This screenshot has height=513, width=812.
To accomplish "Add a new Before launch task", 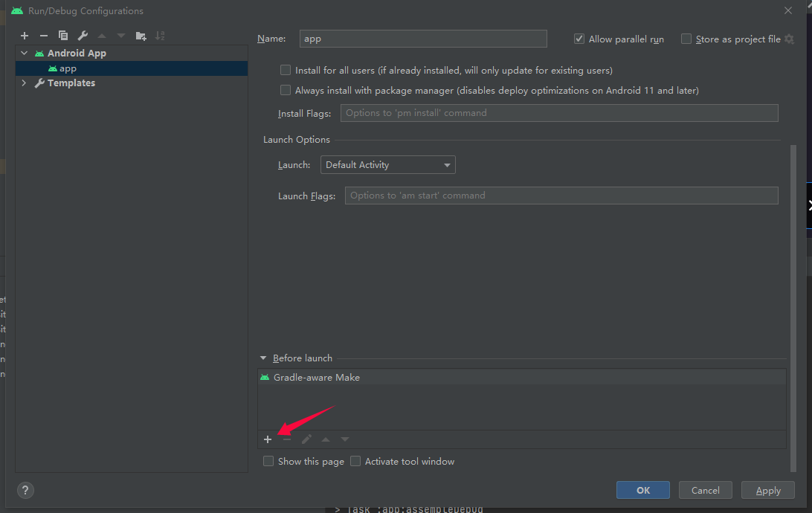I will 268,439.
